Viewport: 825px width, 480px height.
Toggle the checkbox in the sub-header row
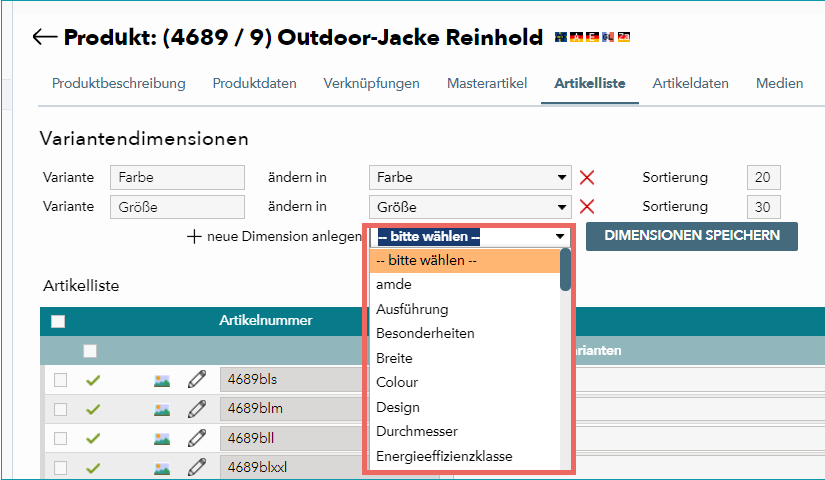pyautogui.click(x=90, y=351)
